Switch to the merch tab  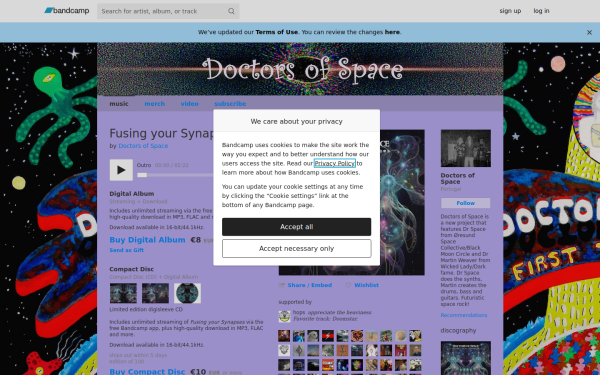(155, 104)
